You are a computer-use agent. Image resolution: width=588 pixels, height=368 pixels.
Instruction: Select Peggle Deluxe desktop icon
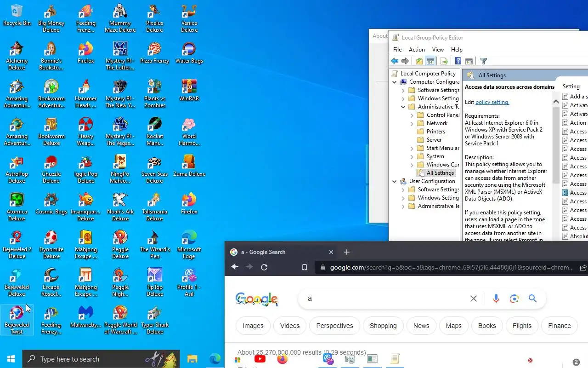click(120, 245)
